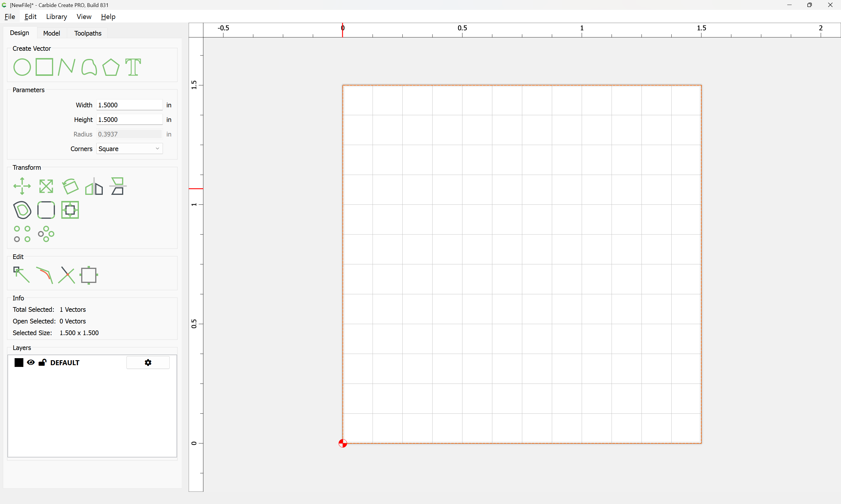
Task: Switch to the Model tab
Action: (51, 33)
